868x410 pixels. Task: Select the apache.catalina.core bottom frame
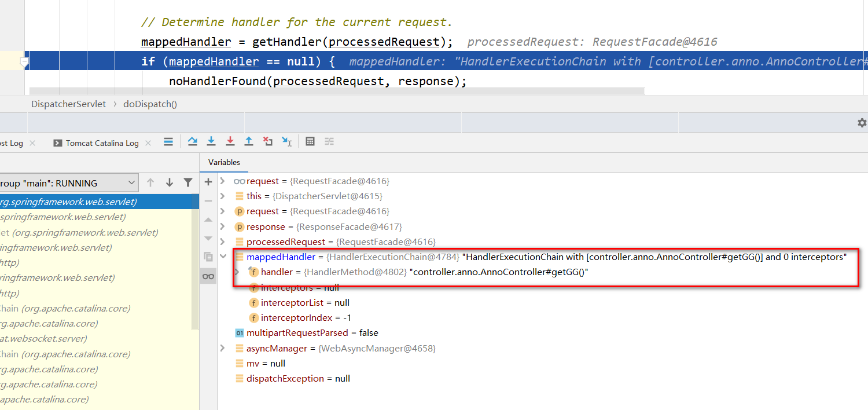coord(96,399)
